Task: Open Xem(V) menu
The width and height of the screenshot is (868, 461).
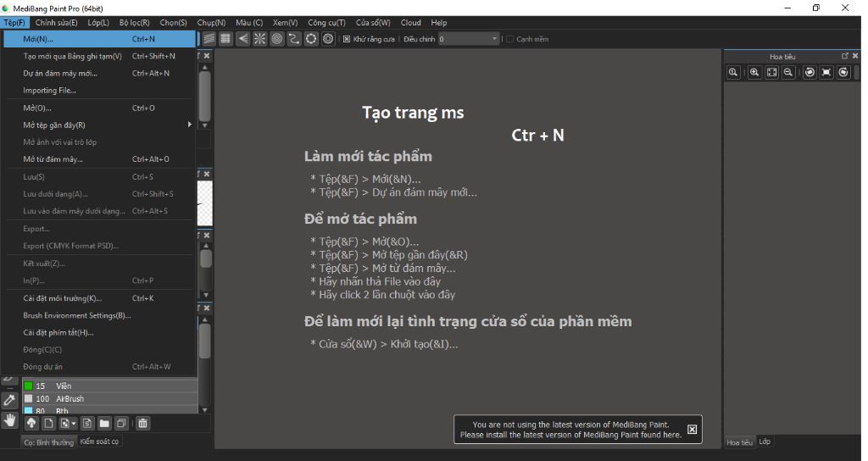Action: [285, 23]
